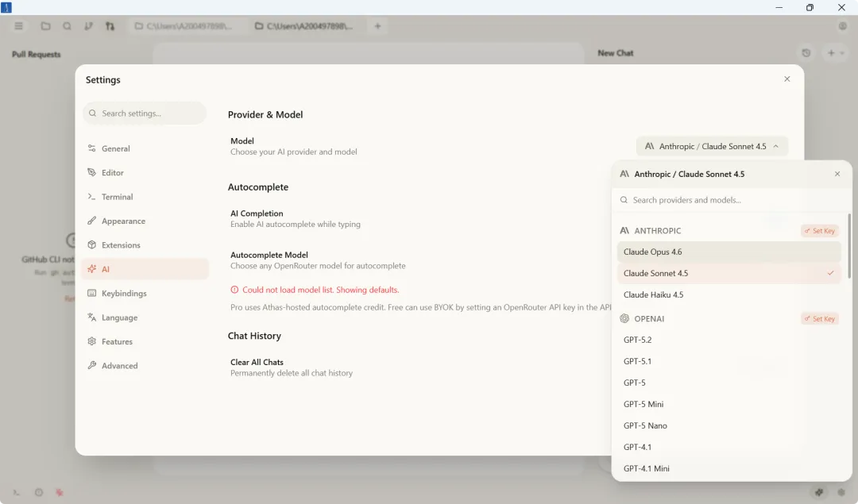858x504 pixels.
Task: Click the OPENAI provider heading
Action: (x=649, y=319)
